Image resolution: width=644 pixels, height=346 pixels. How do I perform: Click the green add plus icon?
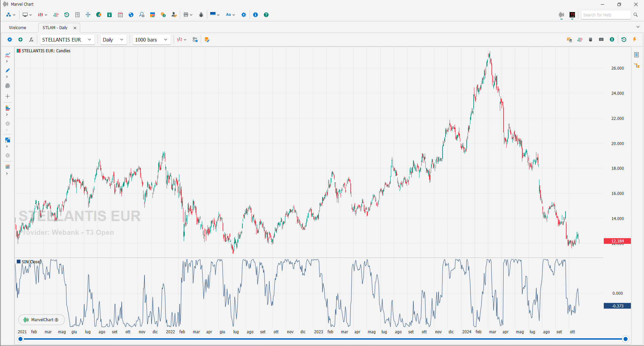pyautogui.click(x=20, y=40)
